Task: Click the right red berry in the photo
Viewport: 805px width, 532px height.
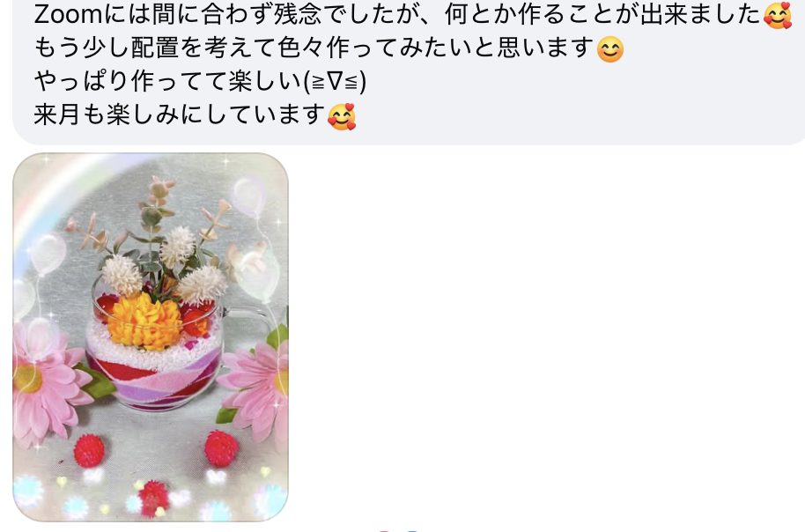Action: point(221,448)
